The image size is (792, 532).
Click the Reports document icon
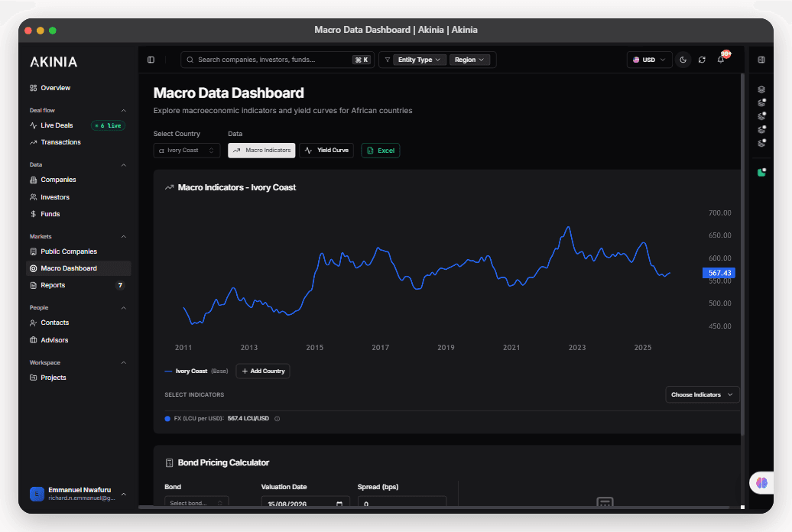point(34,285)
